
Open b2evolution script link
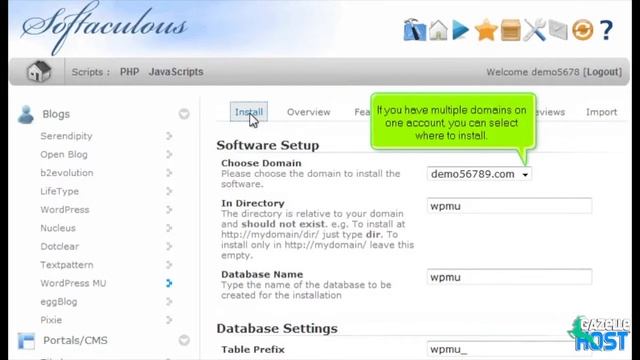pos(67,173)
